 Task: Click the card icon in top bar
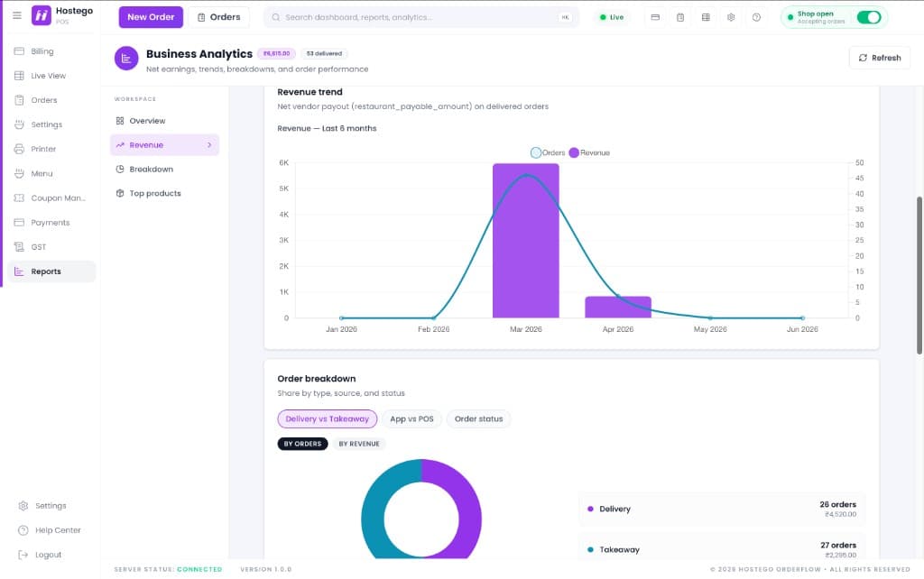[x=655, y=17]
